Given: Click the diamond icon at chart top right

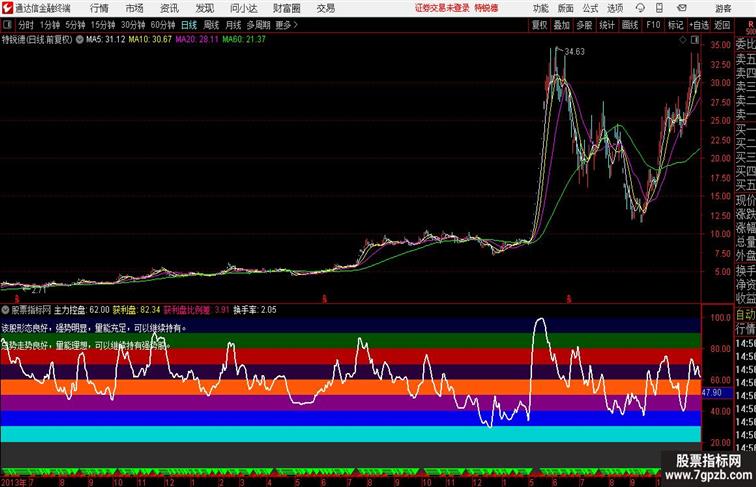Looking at the screenshot, I should click(x=683, y=41).
